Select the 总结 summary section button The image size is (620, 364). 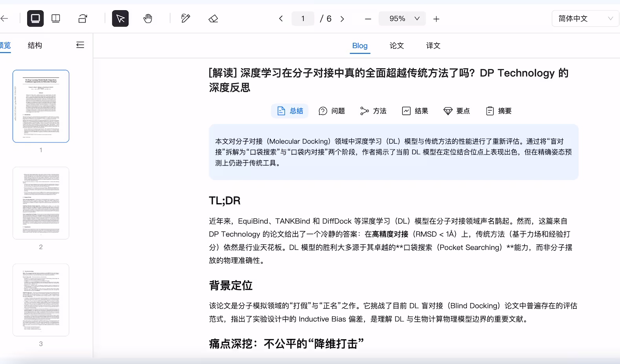[x=290, y=111]
